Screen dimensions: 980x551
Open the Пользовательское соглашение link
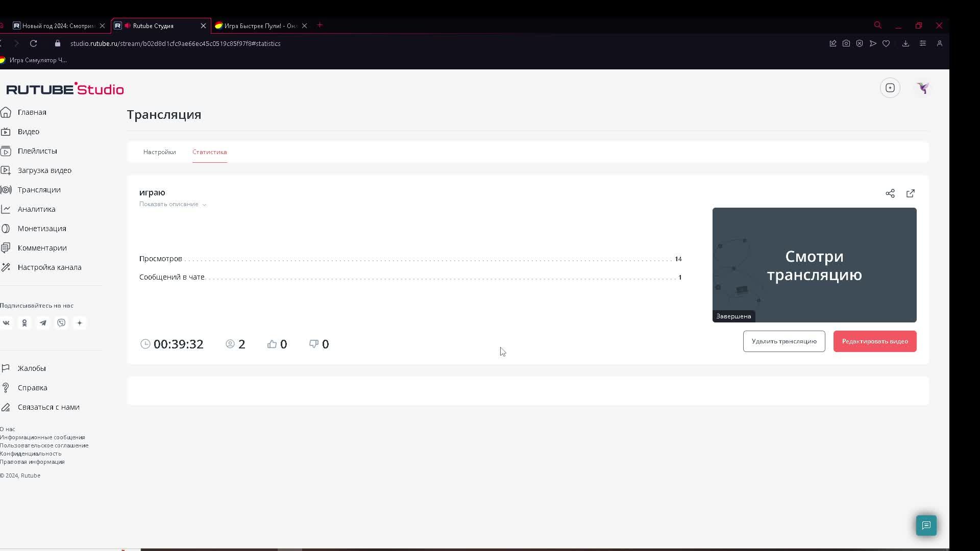coord(44,445)
